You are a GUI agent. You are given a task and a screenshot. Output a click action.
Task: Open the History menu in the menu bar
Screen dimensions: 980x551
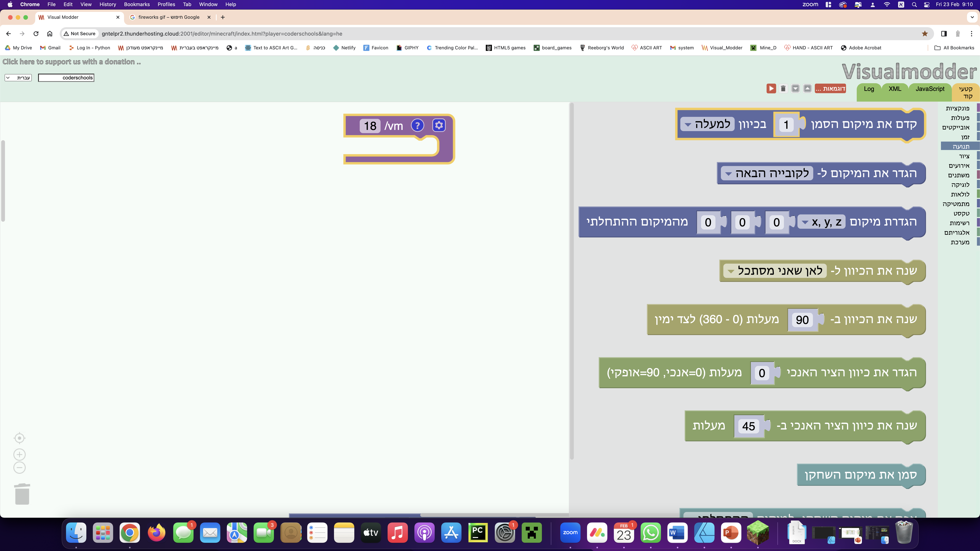point(108,5)
